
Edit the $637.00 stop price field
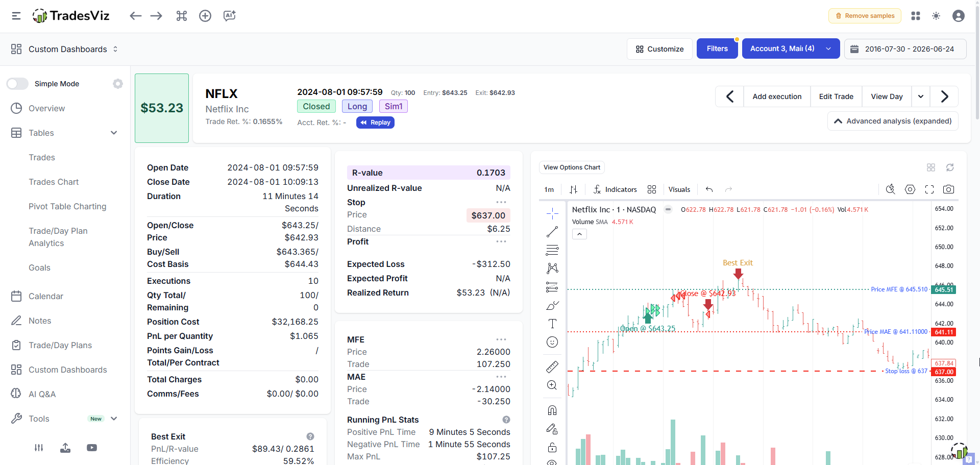[488, 215]
